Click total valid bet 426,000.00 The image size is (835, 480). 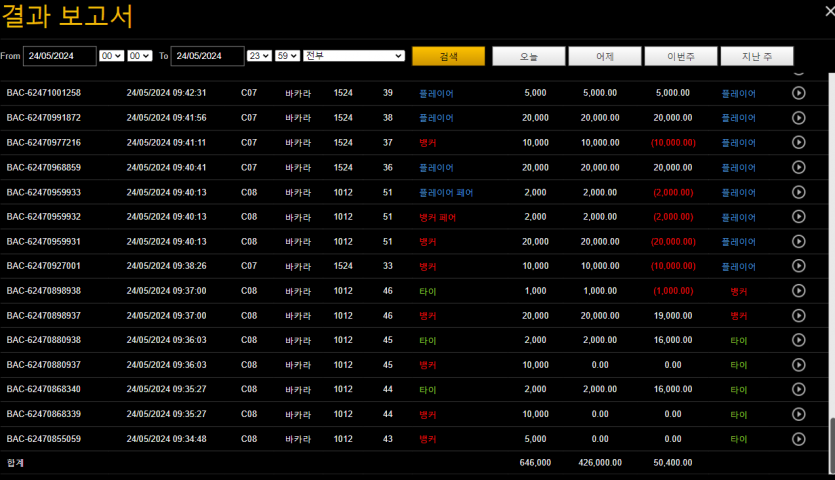(600, 462)
